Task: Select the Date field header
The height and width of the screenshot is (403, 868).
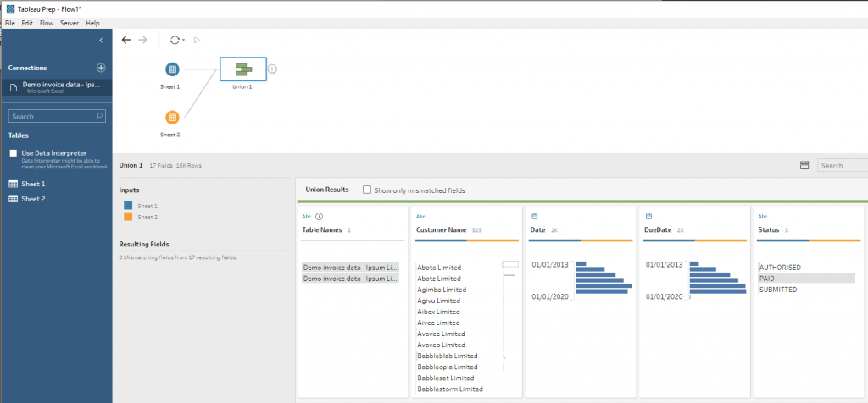Action: (537, 230)
